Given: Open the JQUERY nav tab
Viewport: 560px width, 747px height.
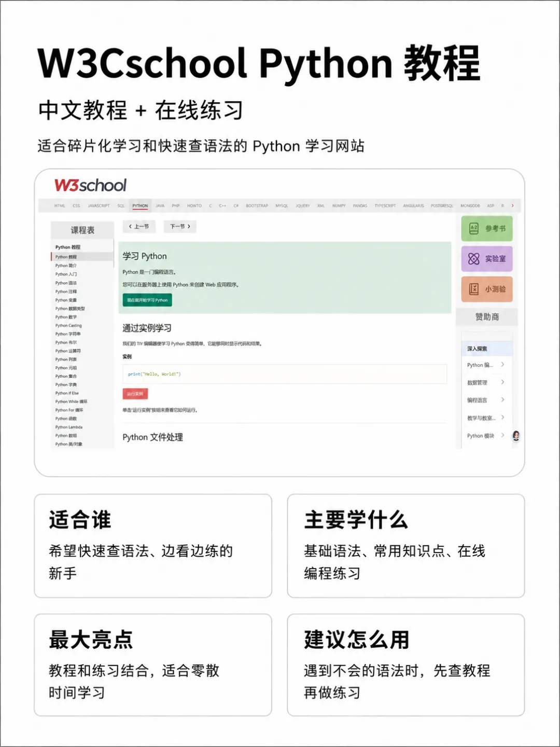Looking at the screenshot, I should click(303, 206).
